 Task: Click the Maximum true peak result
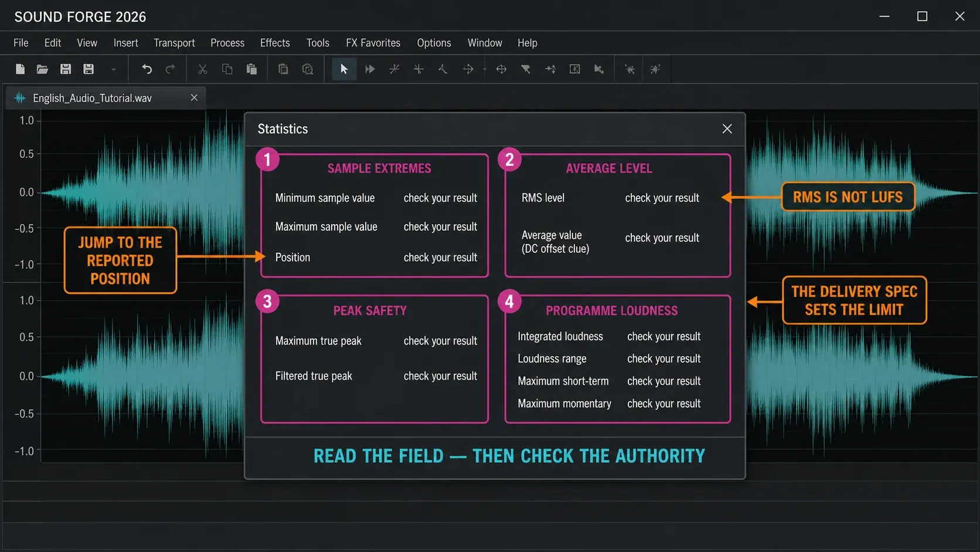(440, 341)
